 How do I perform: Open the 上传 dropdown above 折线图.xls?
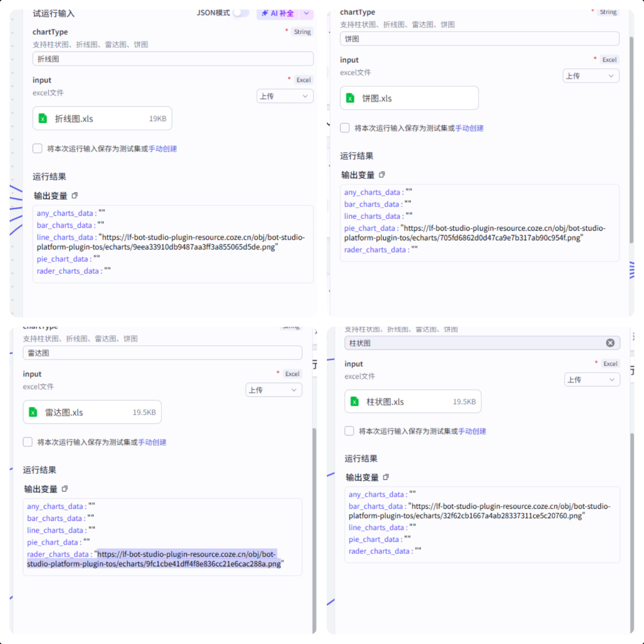coord(285,96)
